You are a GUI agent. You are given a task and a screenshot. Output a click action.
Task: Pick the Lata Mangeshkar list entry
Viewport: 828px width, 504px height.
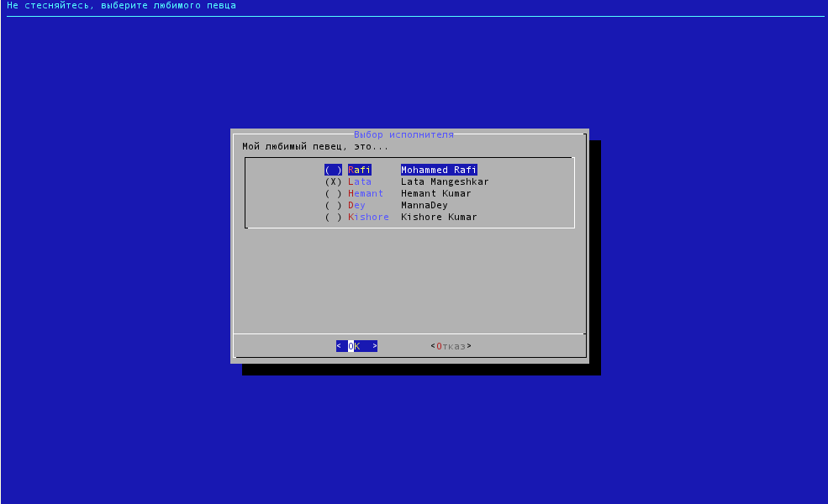445,181
